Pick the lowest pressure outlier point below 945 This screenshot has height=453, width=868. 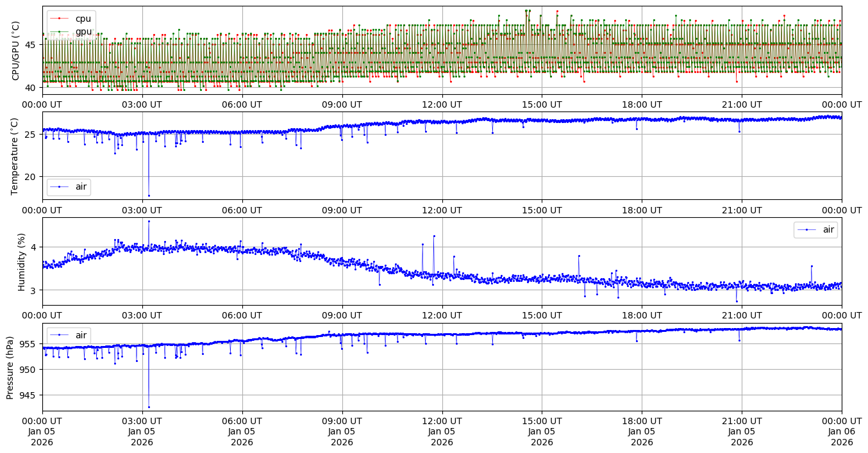(x=149, y=407)
